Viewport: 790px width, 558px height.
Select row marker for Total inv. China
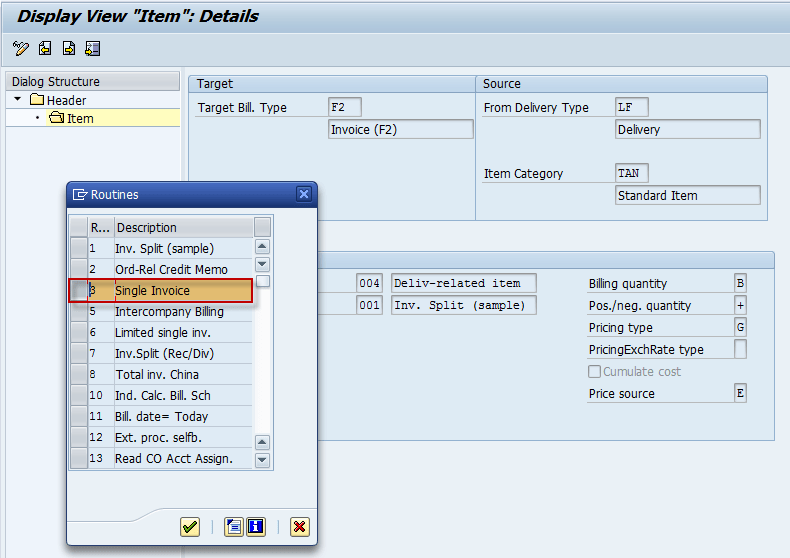[x=79, y=374]
